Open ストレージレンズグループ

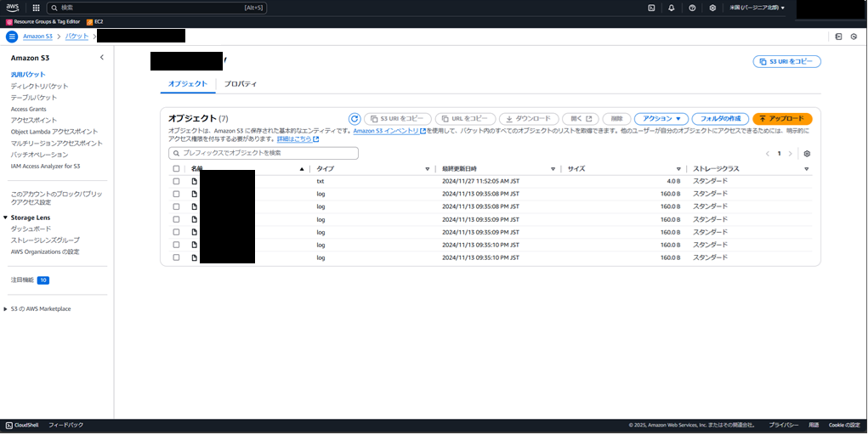click(x=45, y=240)
